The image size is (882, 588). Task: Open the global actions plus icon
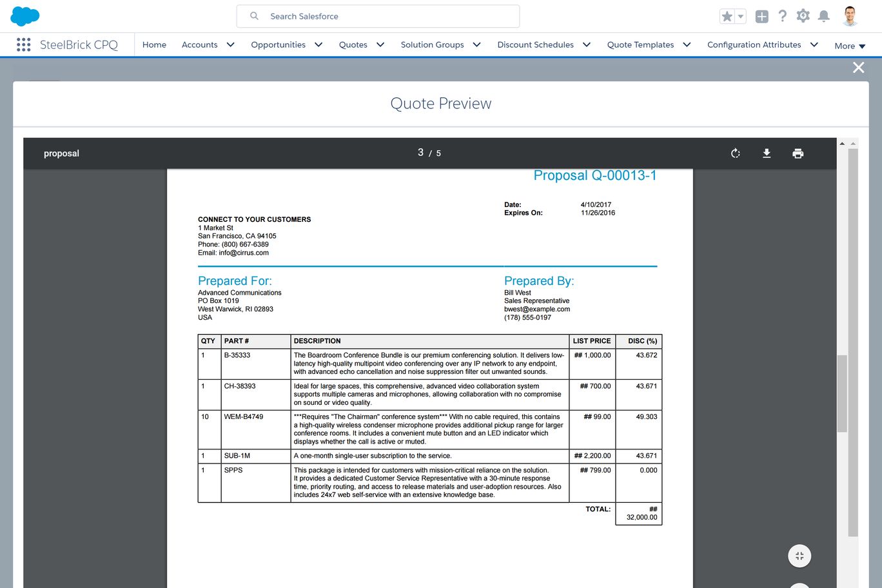pyautogui.click(x=761, y=17)
